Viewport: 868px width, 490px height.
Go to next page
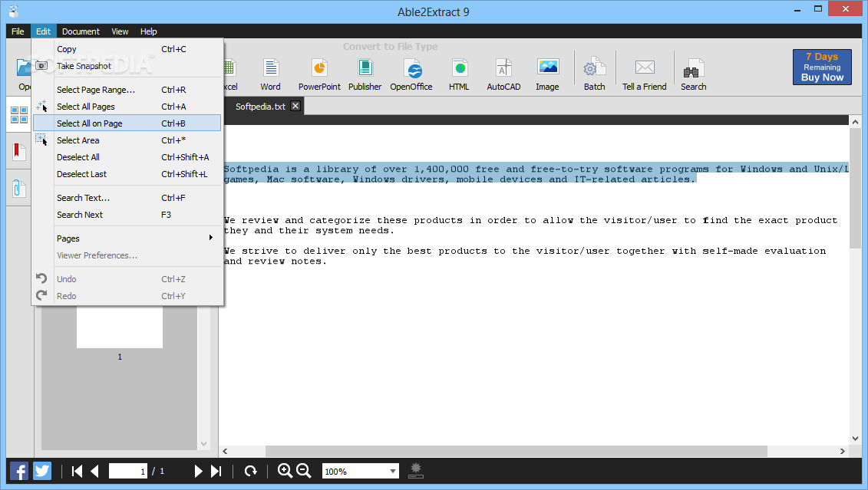point(198,471)
